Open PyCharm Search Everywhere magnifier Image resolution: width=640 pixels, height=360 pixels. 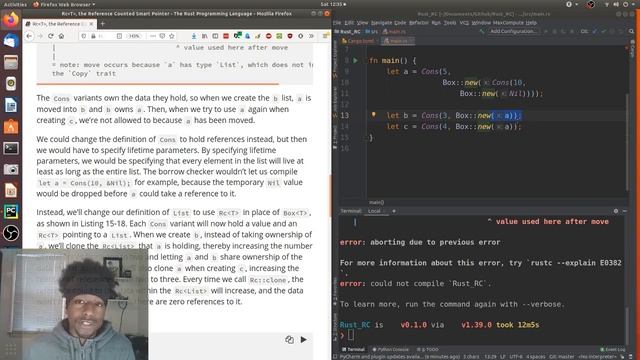click(x=631, y=31)
